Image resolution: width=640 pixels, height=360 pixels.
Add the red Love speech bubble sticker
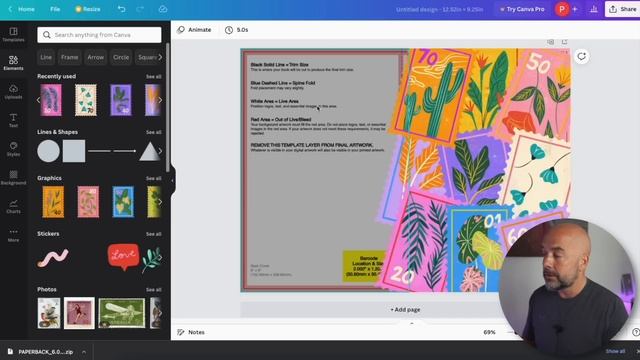coord(123,257)
